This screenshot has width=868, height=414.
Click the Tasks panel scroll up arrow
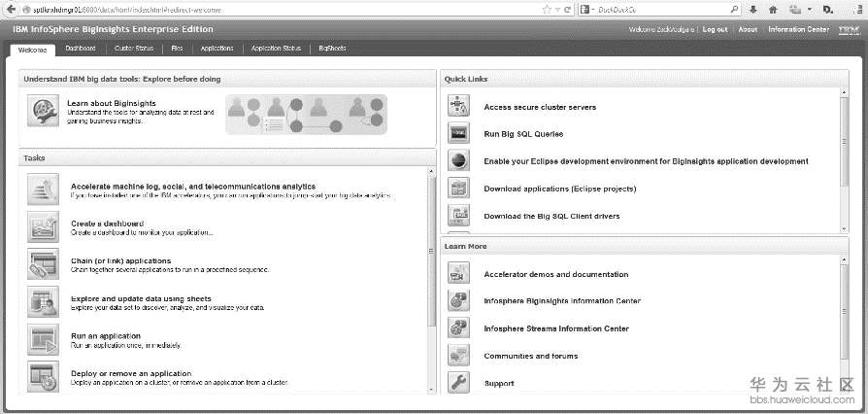[432, 171]
